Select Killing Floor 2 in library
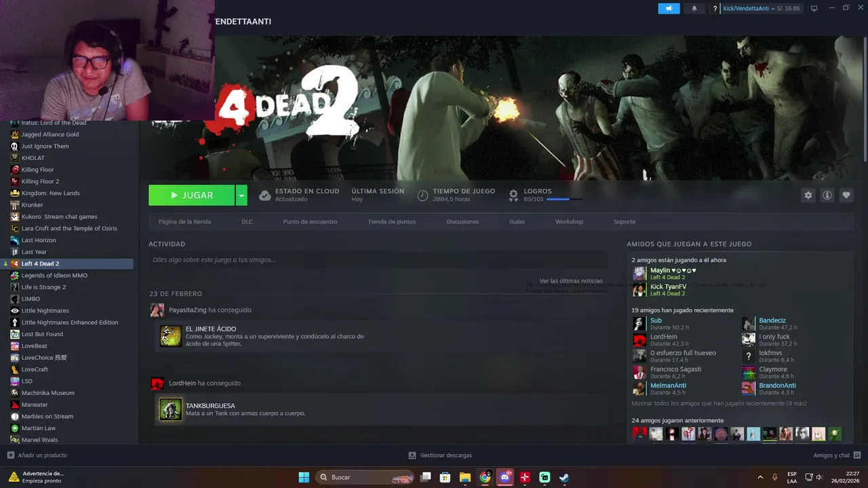 coord(40,181)
